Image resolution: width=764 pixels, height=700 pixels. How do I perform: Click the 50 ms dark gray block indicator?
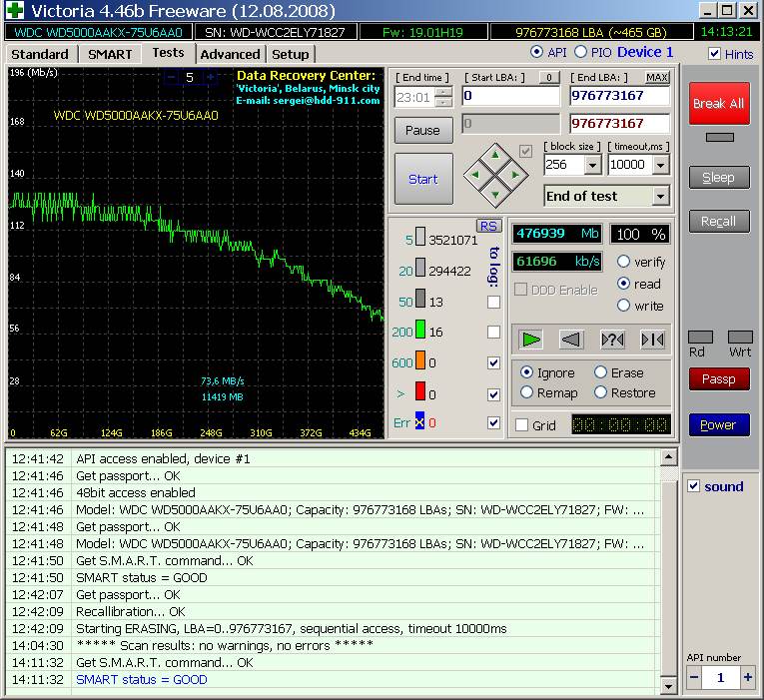click(x=420, y=299)
